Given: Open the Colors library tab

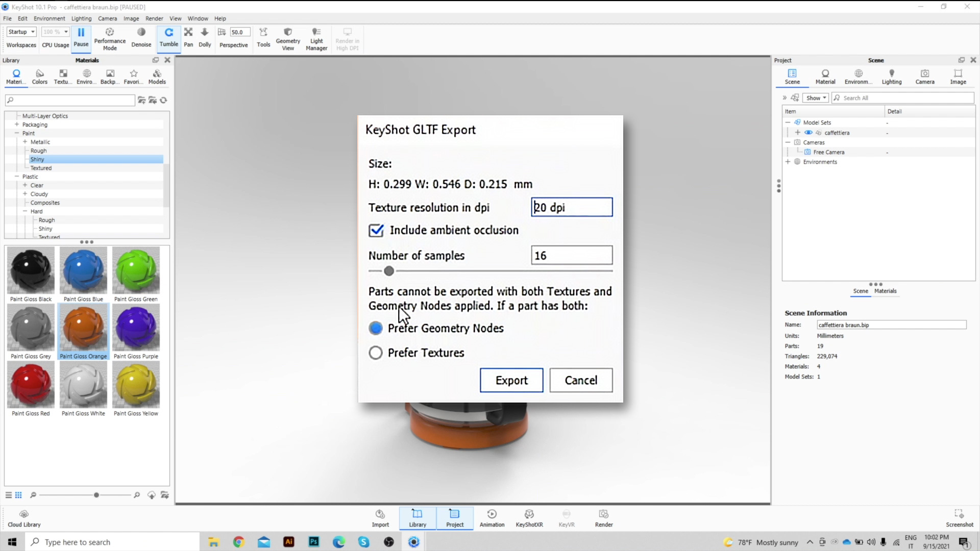Looking at the screenshot, I should click(x=40, y=77).
